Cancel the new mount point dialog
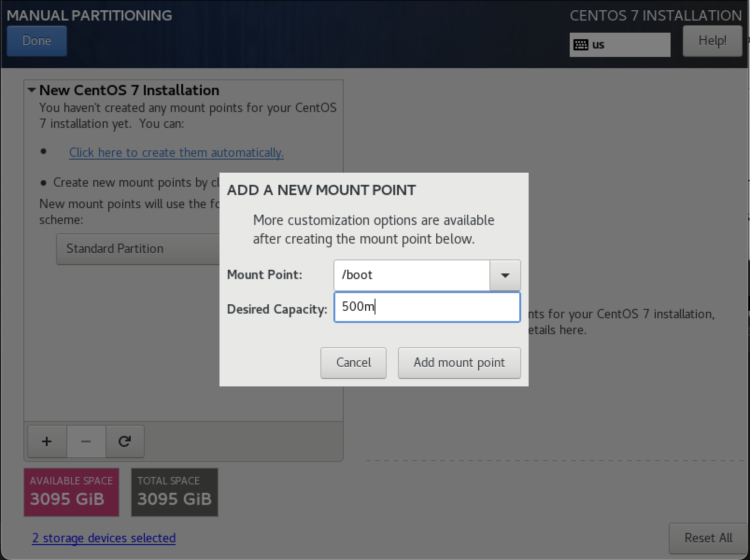The height and width of the screenshot is (560, 750). tap(353, 363)
